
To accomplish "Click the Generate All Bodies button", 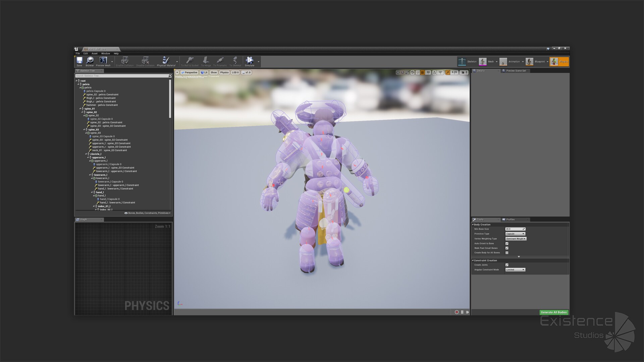I will coord(554,312).
